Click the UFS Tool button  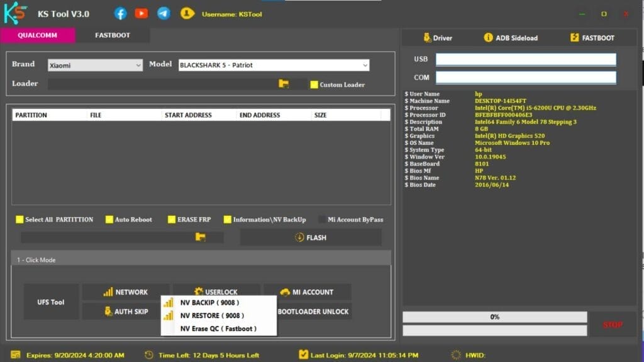click(x=51, y=302)
